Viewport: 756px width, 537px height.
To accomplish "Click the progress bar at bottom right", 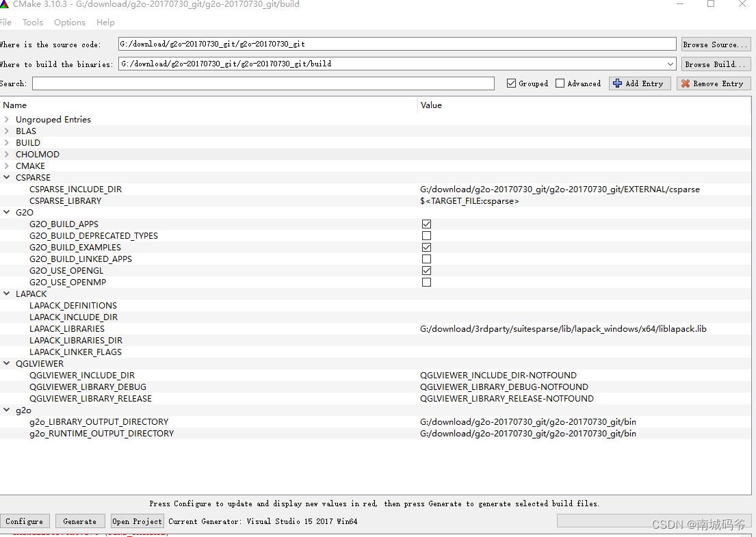I will [653, 521].
